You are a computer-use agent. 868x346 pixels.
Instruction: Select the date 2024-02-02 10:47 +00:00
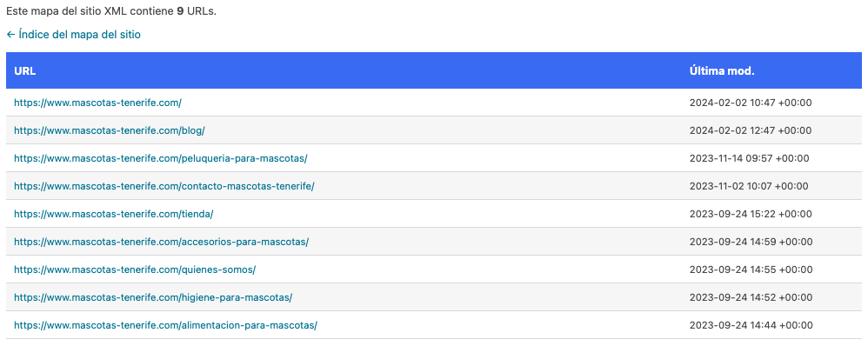[x=751, y=103]
